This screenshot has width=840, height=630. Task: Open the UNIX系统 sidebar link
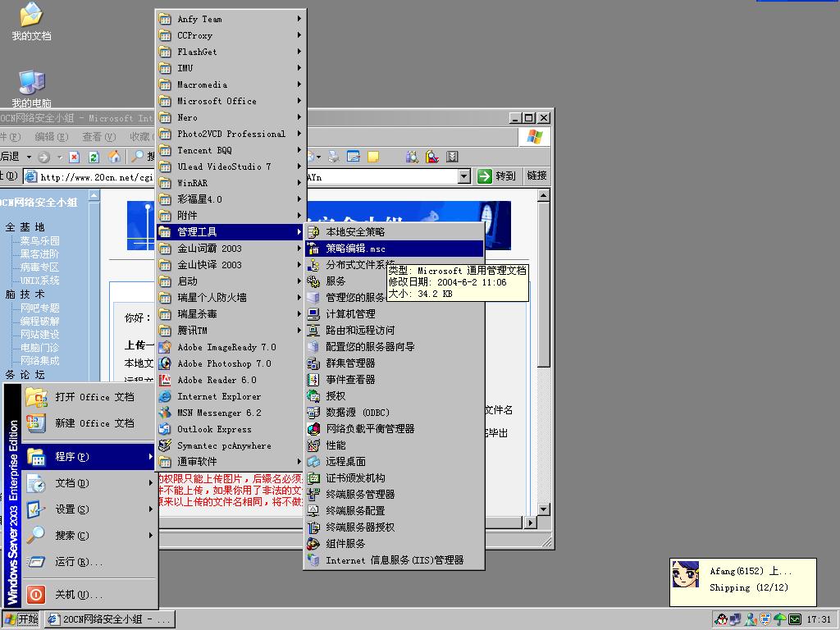39,281
